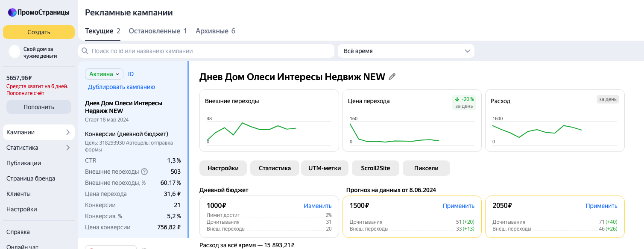
Task: Click the balance amount 5657,96₽
Action: pos(19,78)
